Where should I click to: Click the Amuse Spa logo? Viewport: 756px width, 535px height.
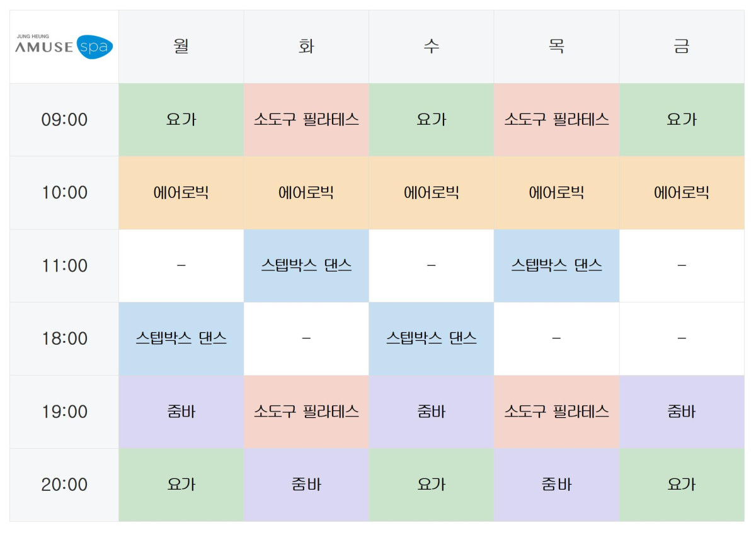tap(64, 47)
